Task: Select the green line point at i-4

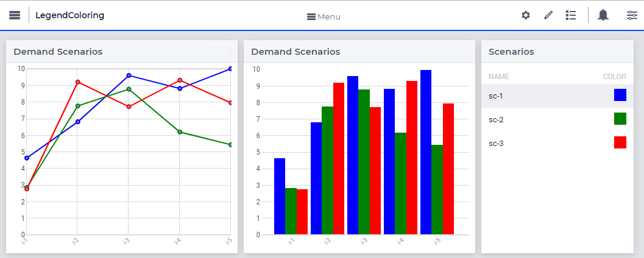Action: 180,132
